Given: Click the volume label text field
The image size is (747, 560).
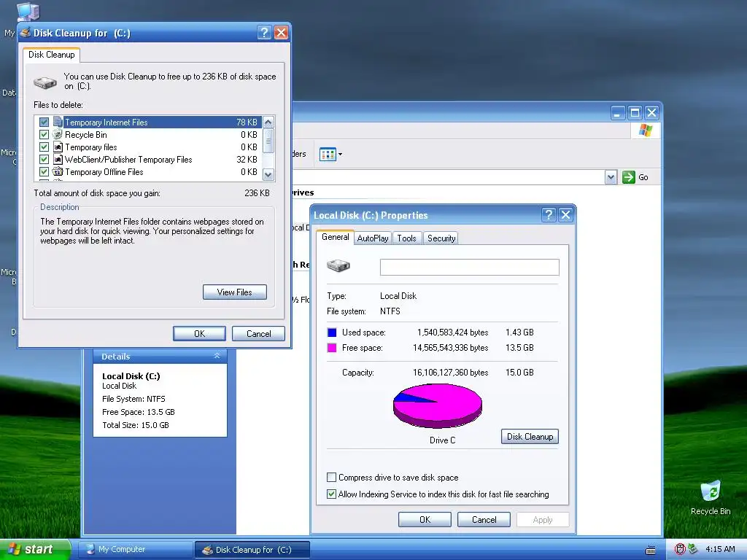Looking at the screenshot, I should [x=469, y=267].
